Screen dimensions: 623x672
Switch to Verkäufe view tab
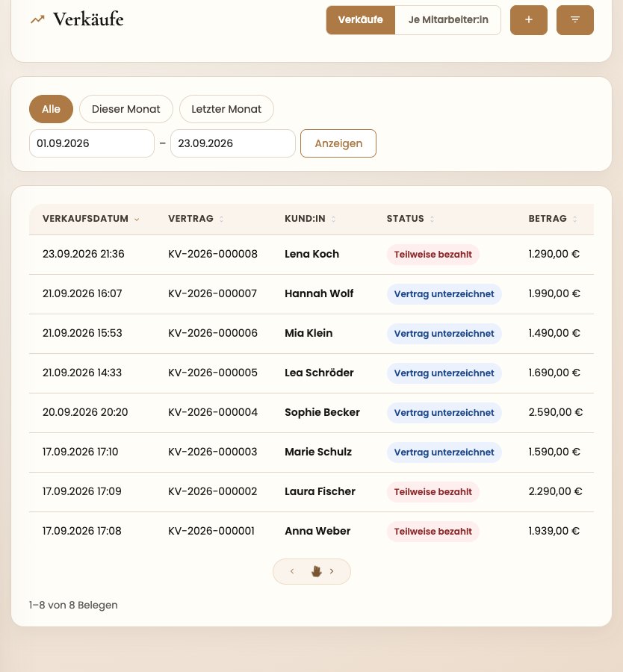tap(361, 19)
